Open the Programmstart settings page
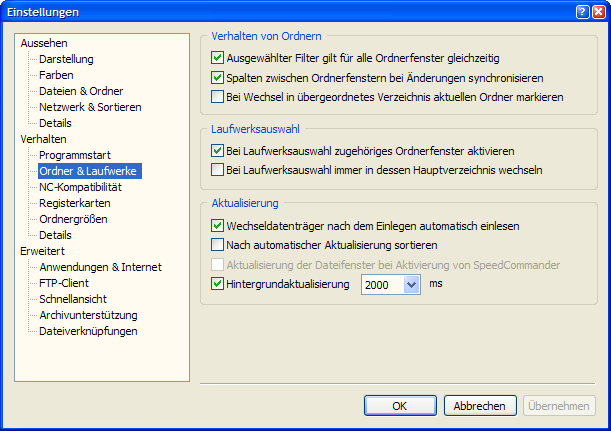 point(75,155)
